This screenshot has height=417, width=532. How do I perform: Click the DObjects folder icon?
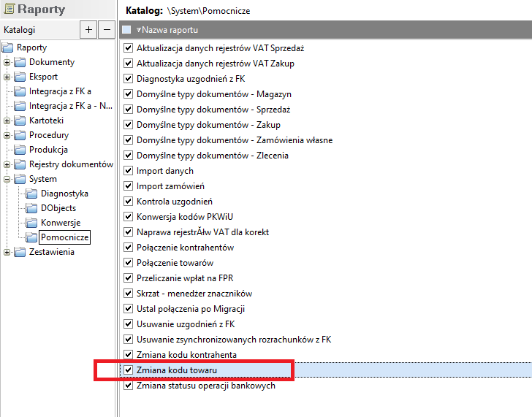tap(31, 208)
